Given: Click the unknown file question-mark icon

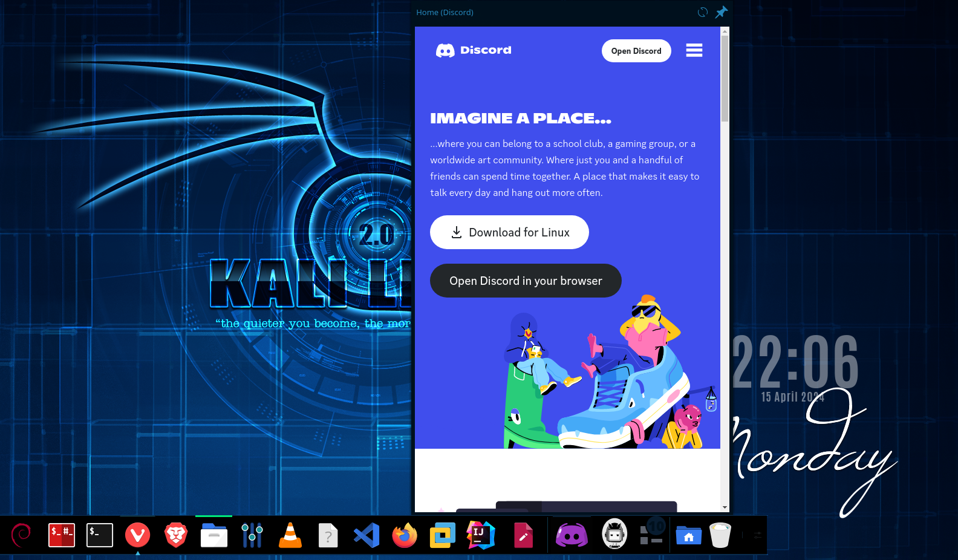Looking at the screenshot, I should click(328, 535).
